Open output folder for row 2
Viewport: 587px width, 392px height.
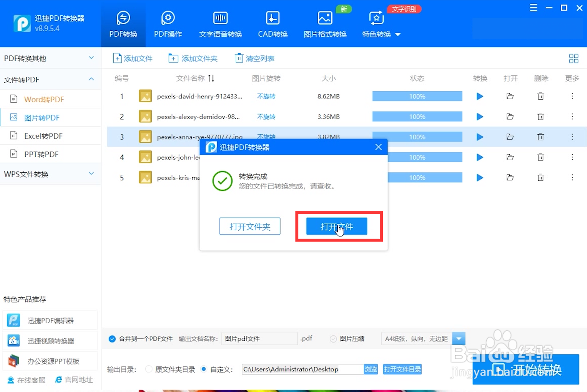click(x=510, y=117)
